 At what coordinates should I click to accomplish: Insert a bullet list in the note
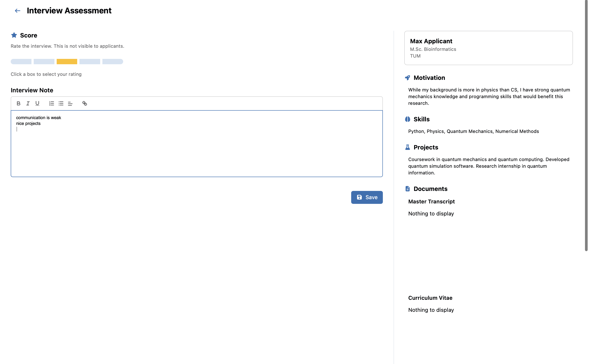tap(61, 103)
